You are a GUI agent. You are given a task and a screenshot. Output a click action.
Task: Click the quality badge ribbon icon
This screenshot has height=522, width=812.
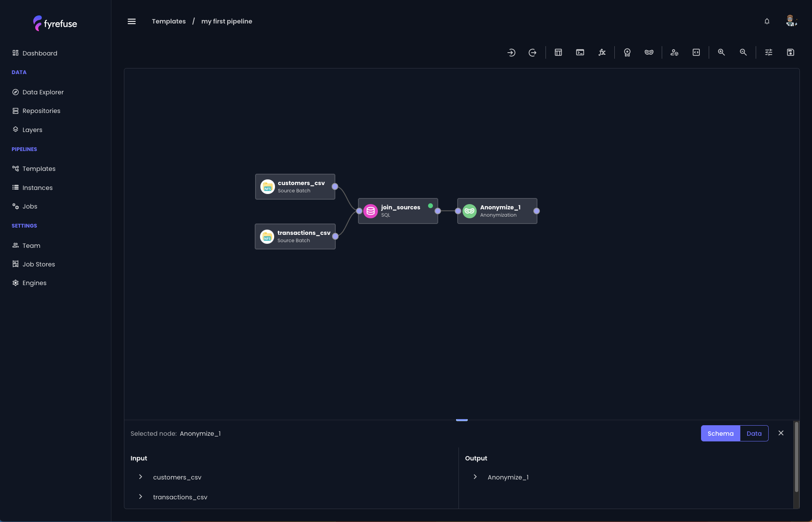pos(627,52)
